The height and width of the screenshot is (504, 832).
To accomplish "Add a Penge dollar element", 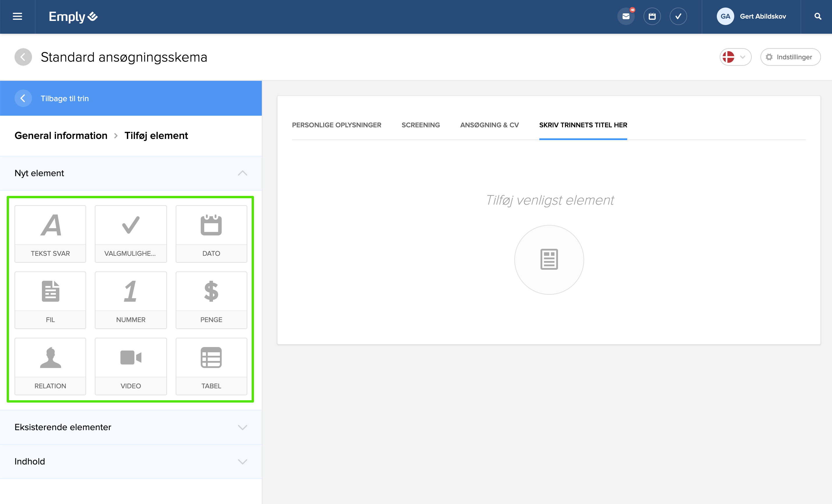I will coord(211,300).
